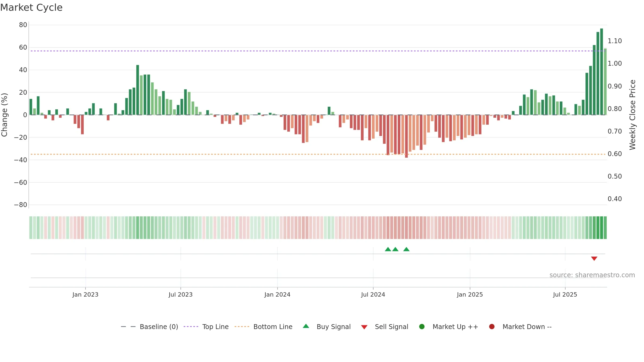
Task: Click the green Buy Signal triangle in legend
Action: tap(306, 326)
